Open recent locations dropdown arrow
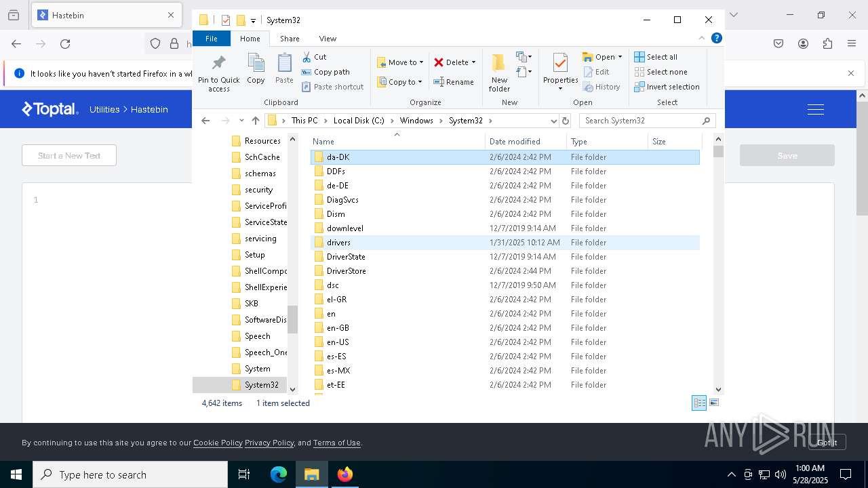Viewport: 868px width, 488px height. pyautogui.click(x=241, y=121)
